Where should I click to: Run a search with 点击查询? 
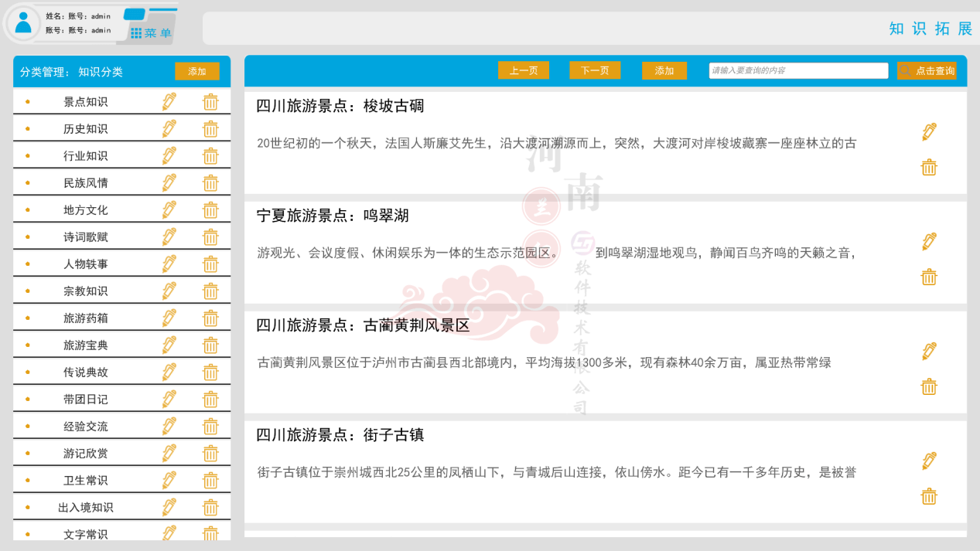927,70
